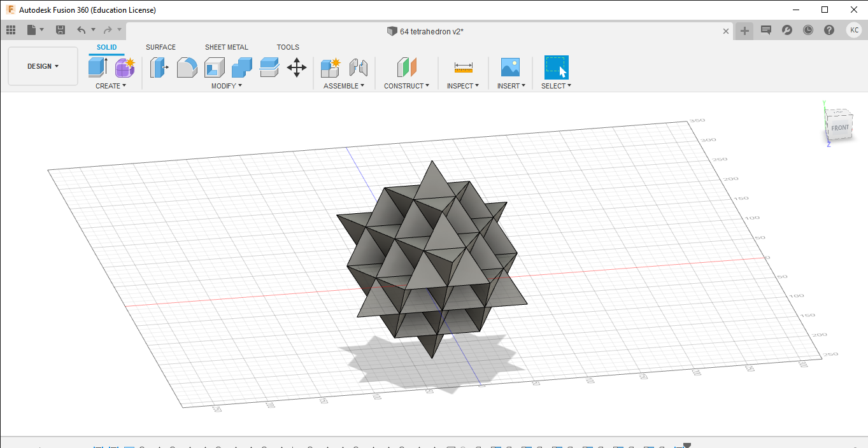Open the MODIFY dropdown
The height and width of the screenshot is (448, 868).
click(x=226, y=85)
